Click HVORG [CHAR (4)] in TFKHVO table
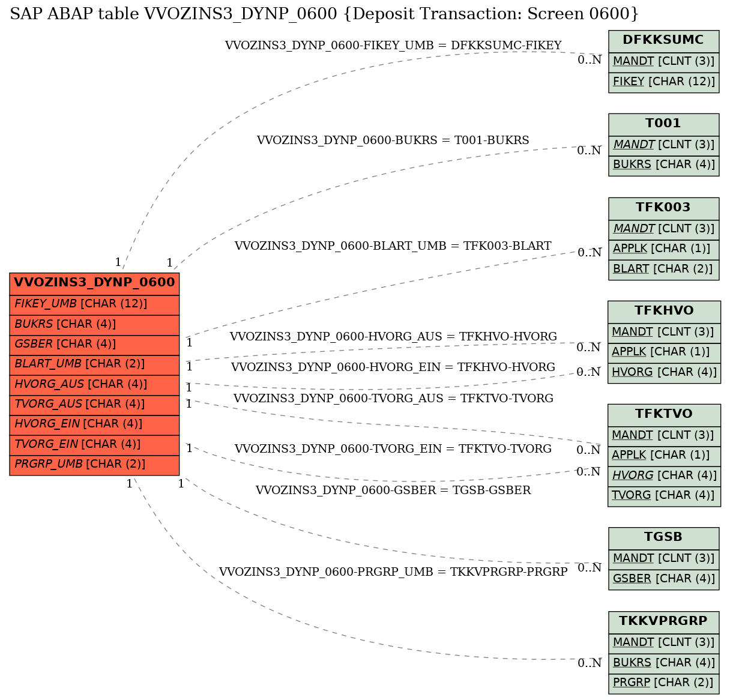The image size is (730, 700). [663, 372]
